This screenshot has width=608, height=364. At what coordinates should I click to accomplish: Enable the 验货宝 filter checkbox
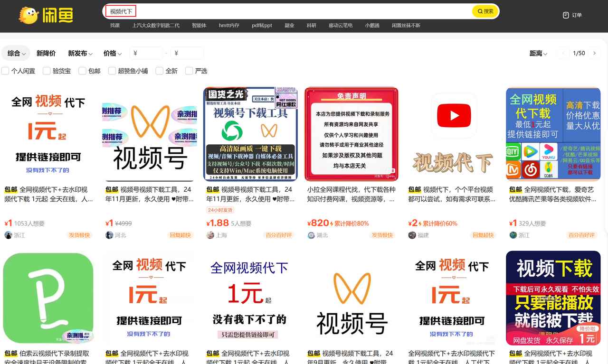47,71
